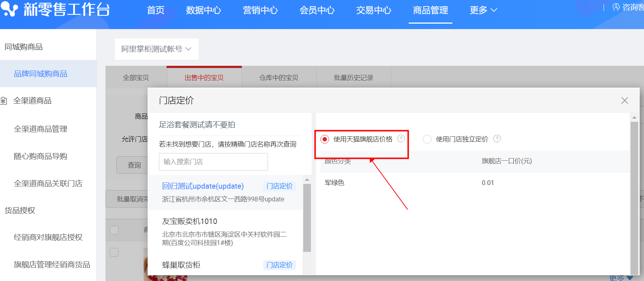Click the 新零售工作台 logo icon
644x281 pixels.
[x=9, y=9]
